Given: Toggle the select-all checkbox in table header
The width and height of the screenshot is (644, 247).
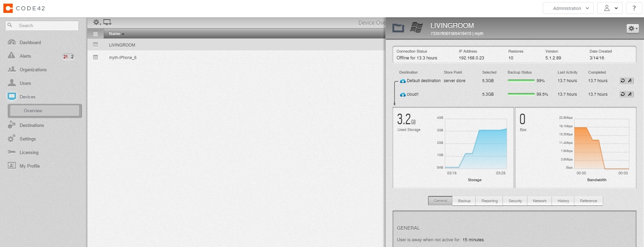Looking at the screenshot, I should (95, 34).
